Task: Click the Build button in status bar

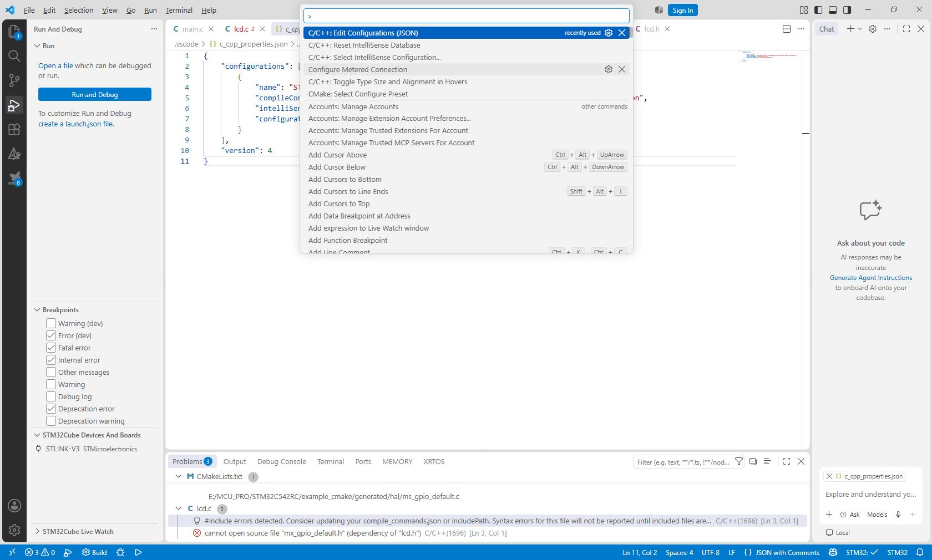Action: click(94, 552)
